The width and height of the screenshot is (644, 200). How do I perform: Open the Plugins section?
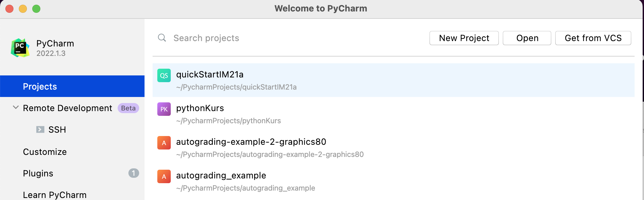coord(38,173)
